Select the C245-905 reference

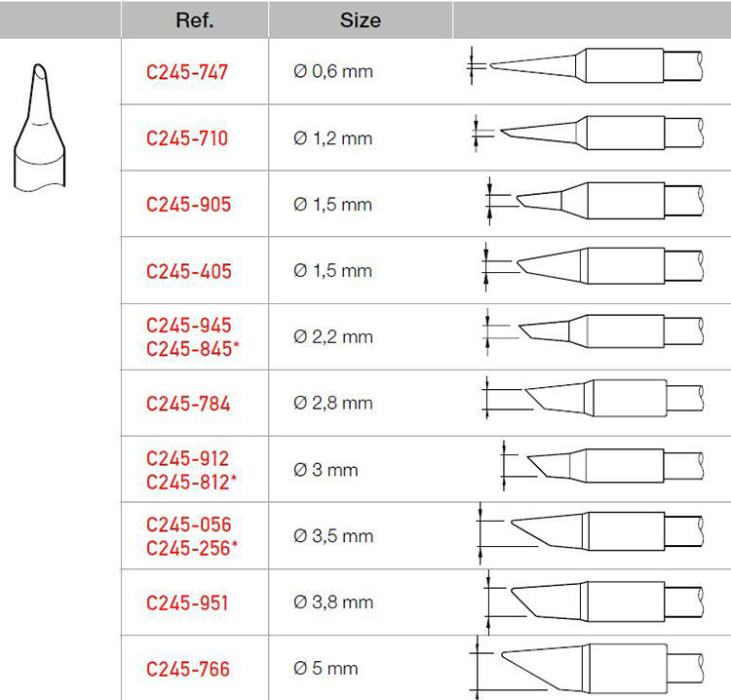(188, 205)
